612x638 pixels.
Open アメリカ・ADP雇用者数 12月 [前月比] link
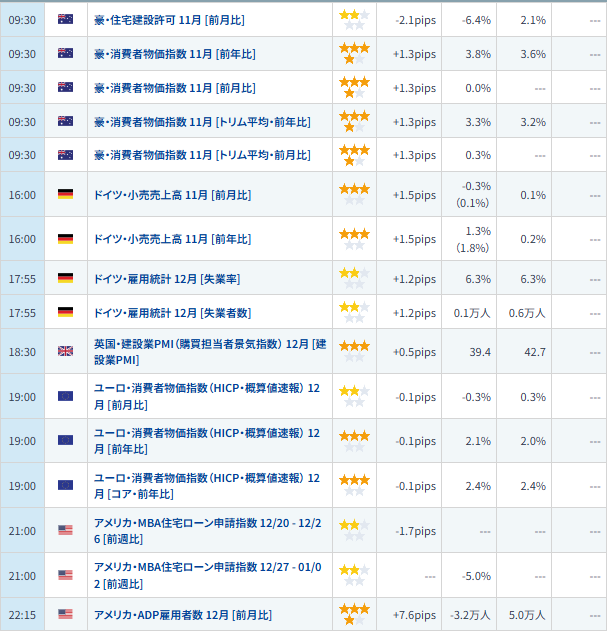tap(182, 614)
